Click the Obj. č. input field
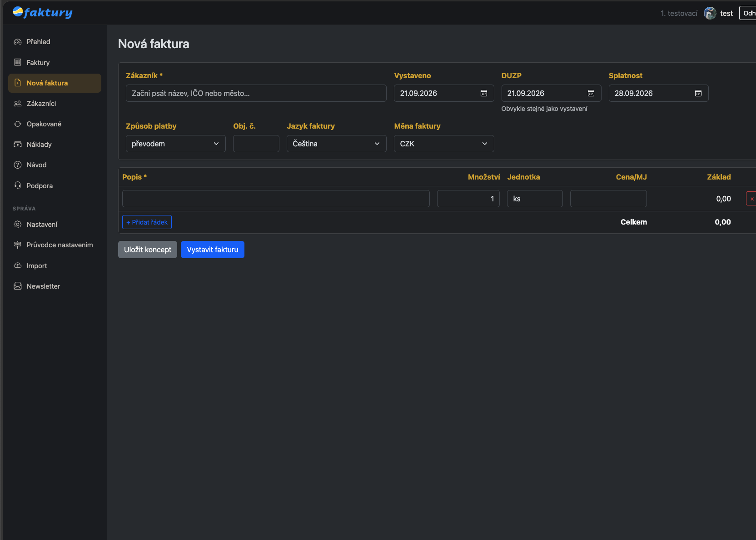The image size is (756, 540). point(256,144)
